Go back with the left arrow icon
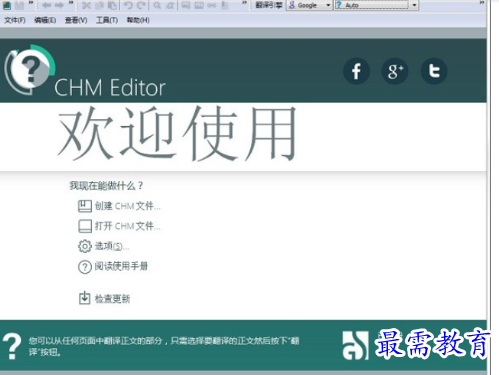 [47, 5]
